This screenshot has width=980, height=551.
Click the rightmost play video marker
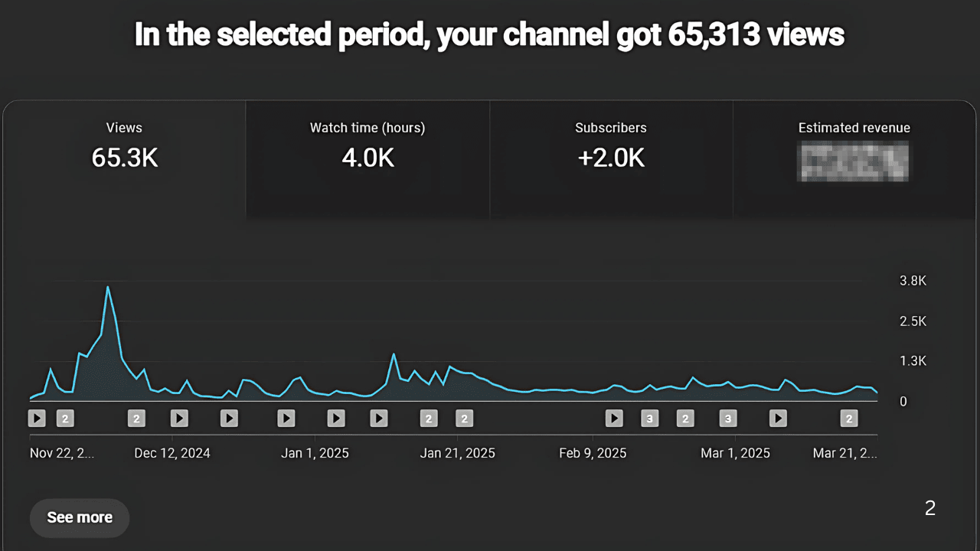[778, 419]
